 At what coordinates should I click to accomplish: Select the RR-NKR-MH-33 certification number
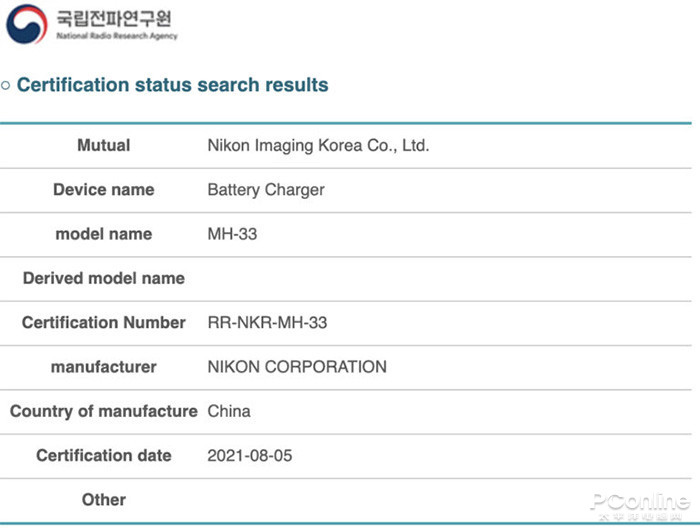pos(267,323)
